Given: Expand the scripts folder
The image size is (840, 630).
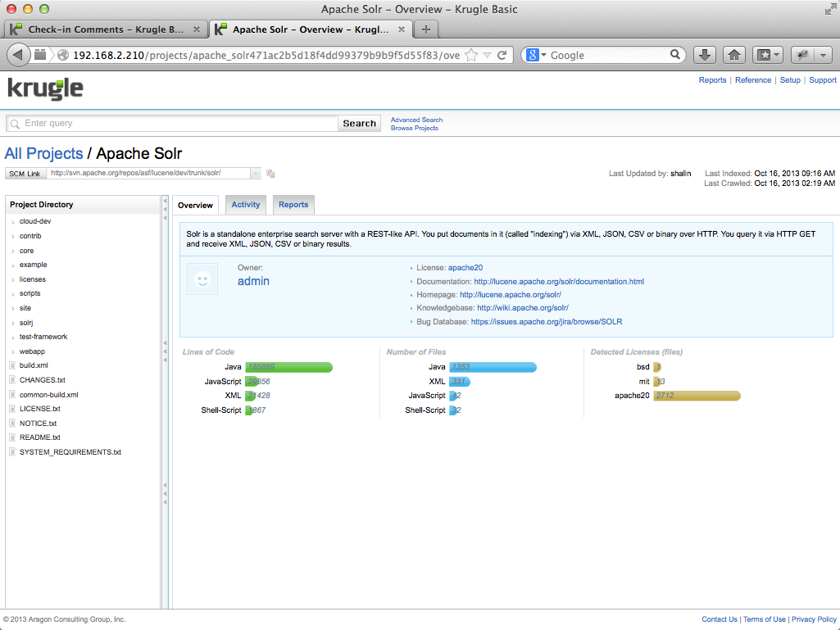Looking at the screenshot, I should click(13, 294).
